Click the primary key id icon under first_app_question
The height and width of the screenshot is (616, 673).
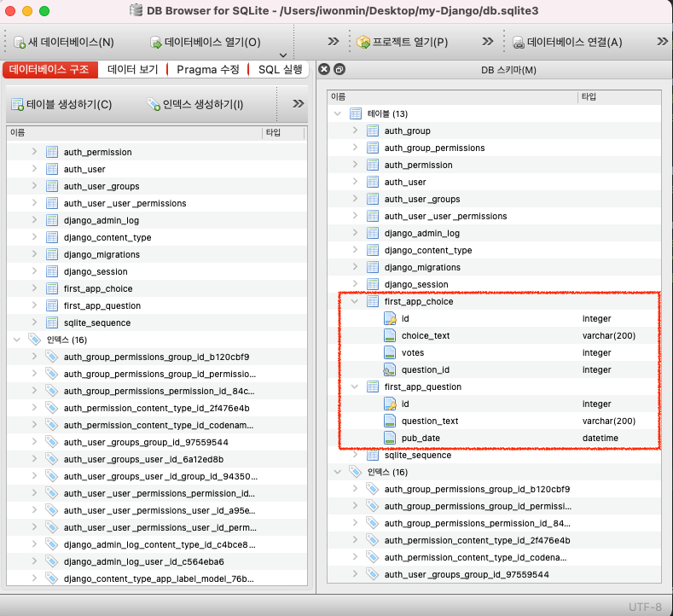tap(390, 404)
